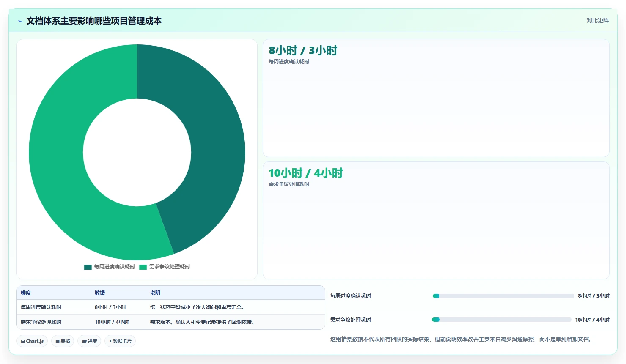Image resolution: width=626 pixels, height=364 pixels.
Task: Click the 需求争议处理耗时 progress row label
Action: (351, 320)
